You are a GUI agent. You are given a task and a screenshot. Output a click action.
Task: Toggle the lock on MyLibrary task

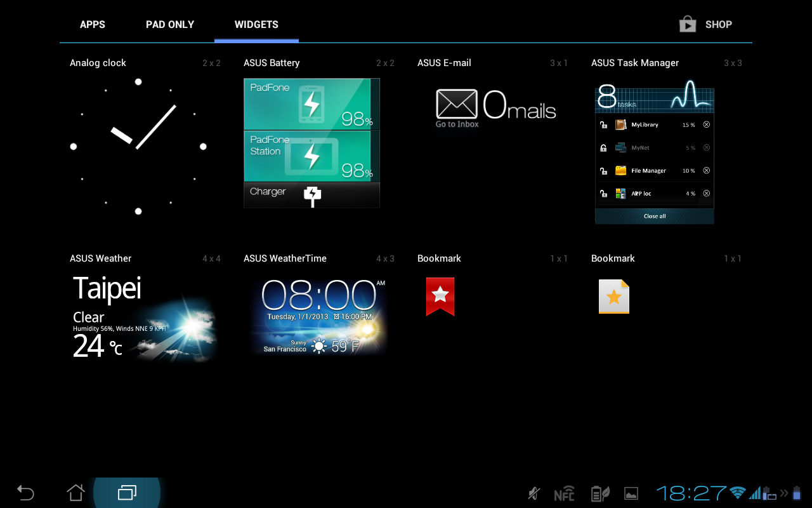(603, 125)
